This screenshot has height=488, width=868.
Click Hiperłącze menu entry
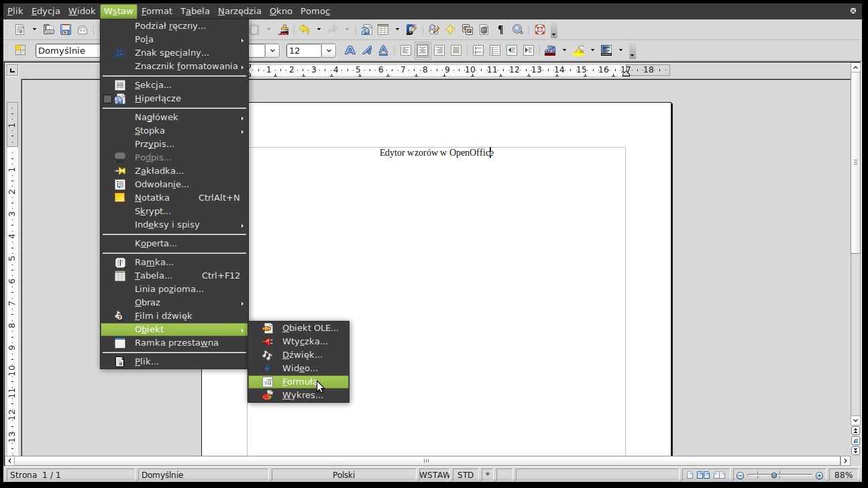pos(174,99)
